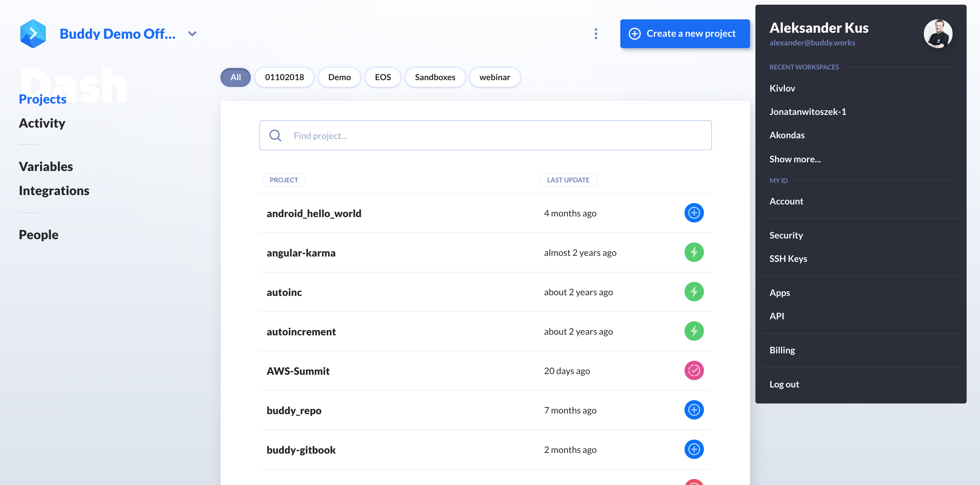Go to Activity in sidebar

click(42, 123)
